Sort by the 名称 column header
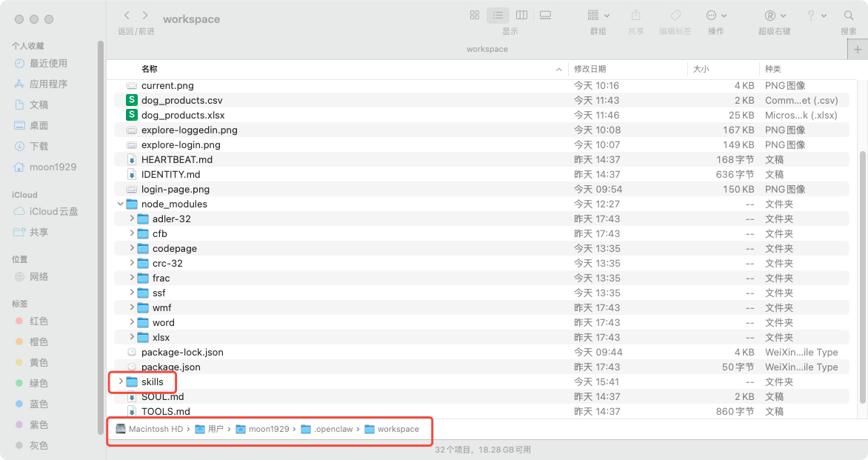Image resolution: width=868 pixels, height=460 pixels. pos(150,69)
